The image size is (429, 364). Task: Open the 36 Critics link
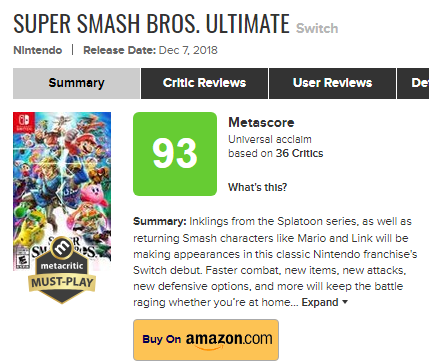pyautogui.click(x=299, y=153)
